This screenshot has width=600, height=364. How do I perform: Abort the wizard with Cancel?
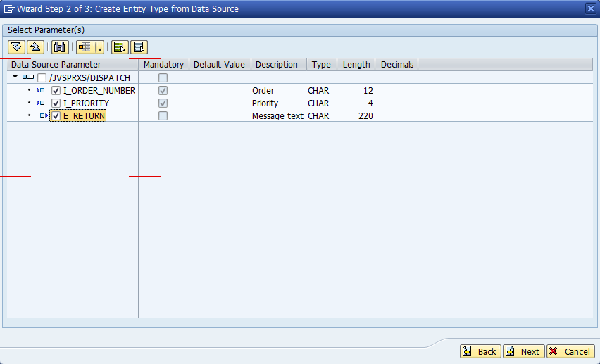[570, 351]
